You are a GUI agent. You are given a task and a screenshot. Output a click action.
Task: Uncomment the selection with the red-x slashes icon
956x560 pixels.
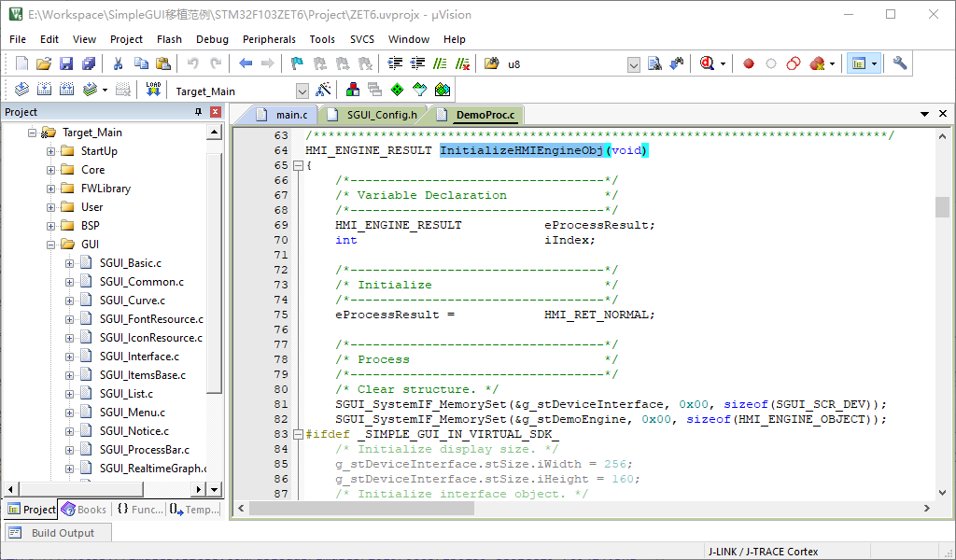(x=463, y=63)
